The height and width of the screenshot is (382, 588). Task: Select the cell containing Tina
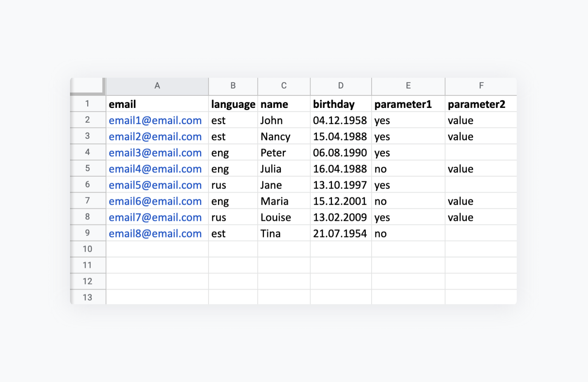pyautogui.click(x=284, y=233)
